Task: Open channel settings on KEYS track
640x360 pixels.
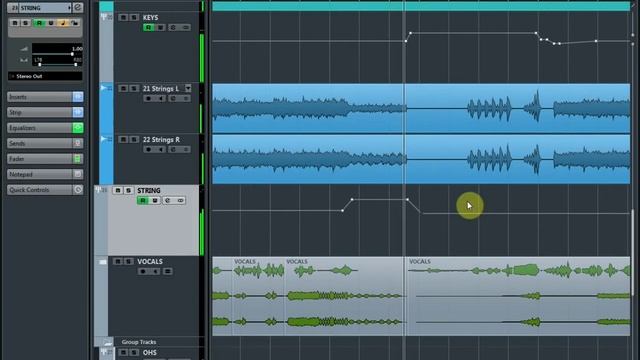Action: click(x=173, y=27)
